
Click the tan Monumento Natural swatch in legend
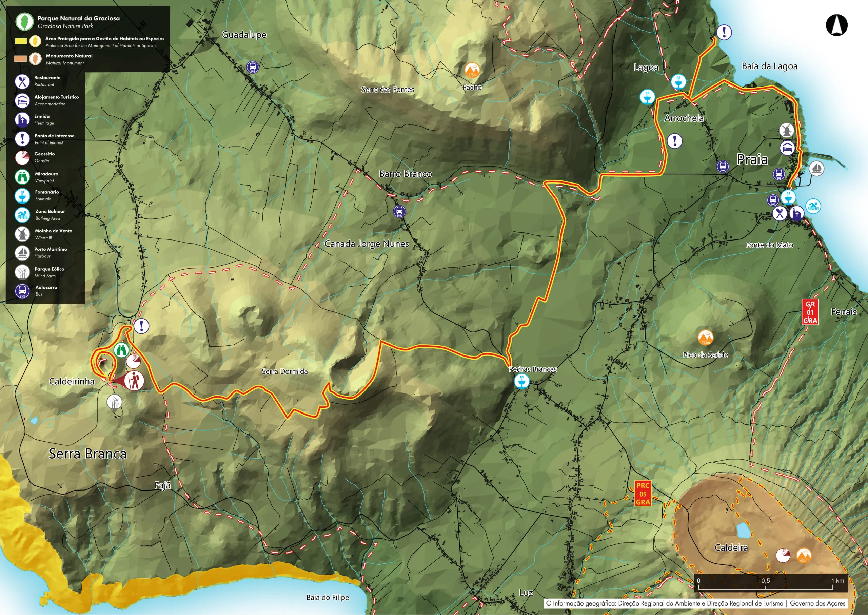pos(21,59)
